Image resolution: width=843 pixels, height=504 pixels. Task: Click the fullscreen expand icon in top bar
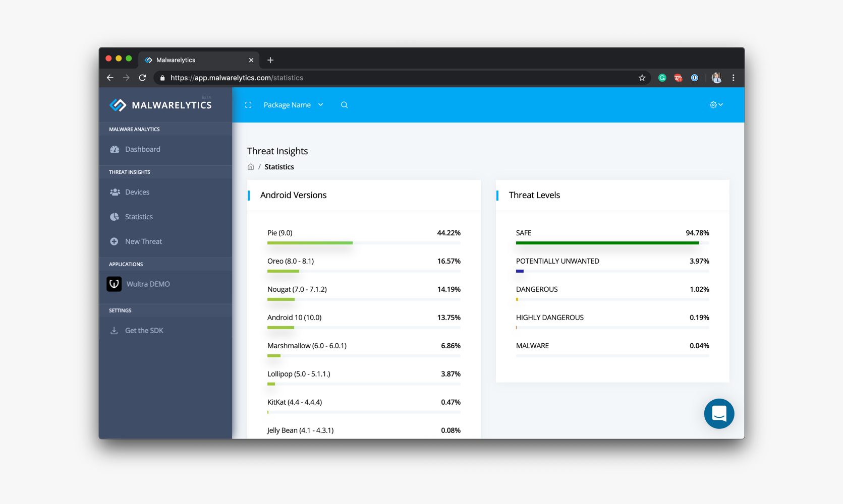tap(248, 105)
